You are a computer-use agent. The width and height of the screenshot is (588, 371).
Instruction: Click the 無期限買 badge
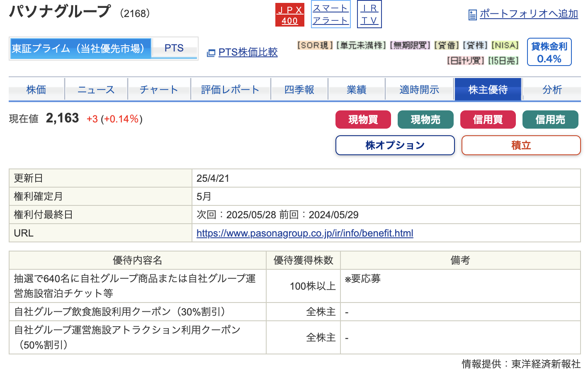[410, 45]
